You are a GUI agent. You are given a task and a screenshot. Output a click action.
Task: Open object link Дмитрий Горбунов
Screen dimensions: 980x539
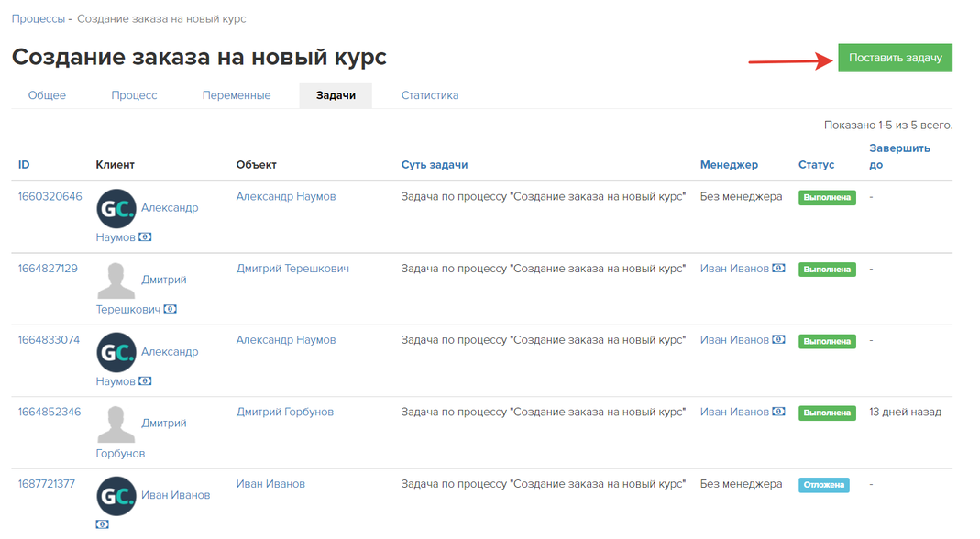[285, 412]
